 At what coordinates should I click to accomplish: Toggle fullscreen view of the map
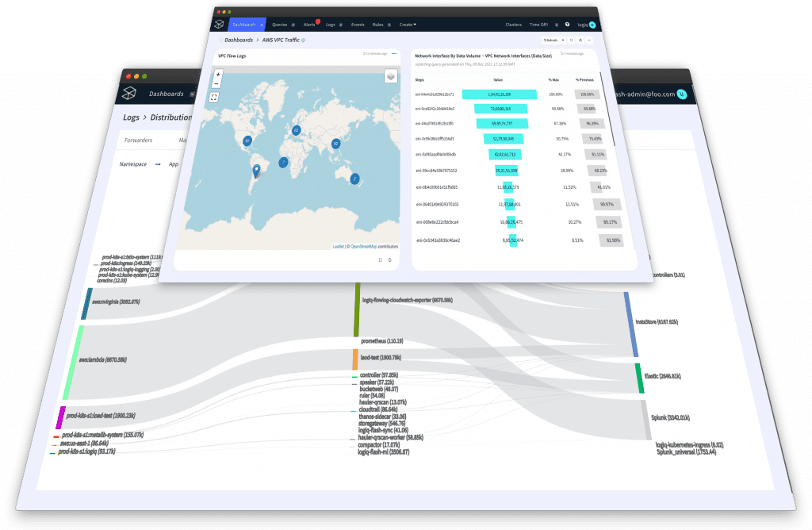214,98
